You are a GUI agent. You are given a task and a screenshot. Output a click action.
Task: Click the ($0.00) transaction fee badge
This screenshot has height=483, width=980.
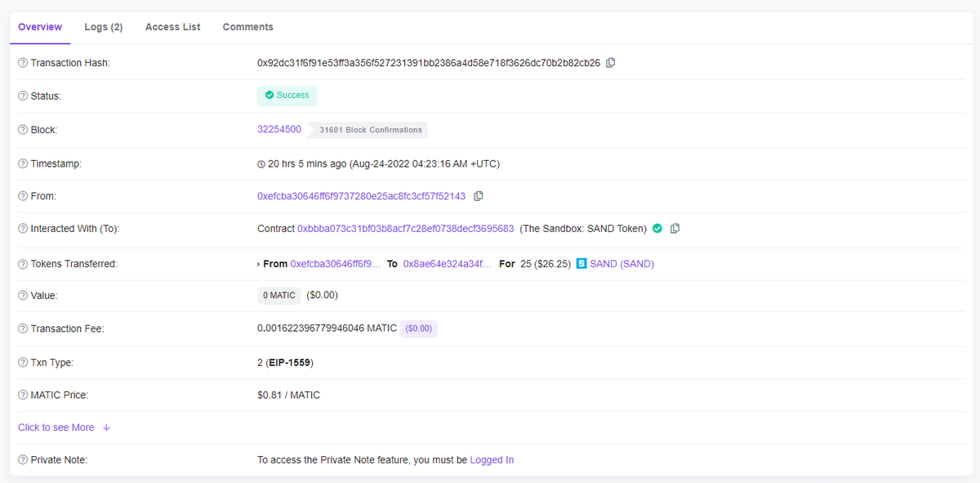coord(419,329)
